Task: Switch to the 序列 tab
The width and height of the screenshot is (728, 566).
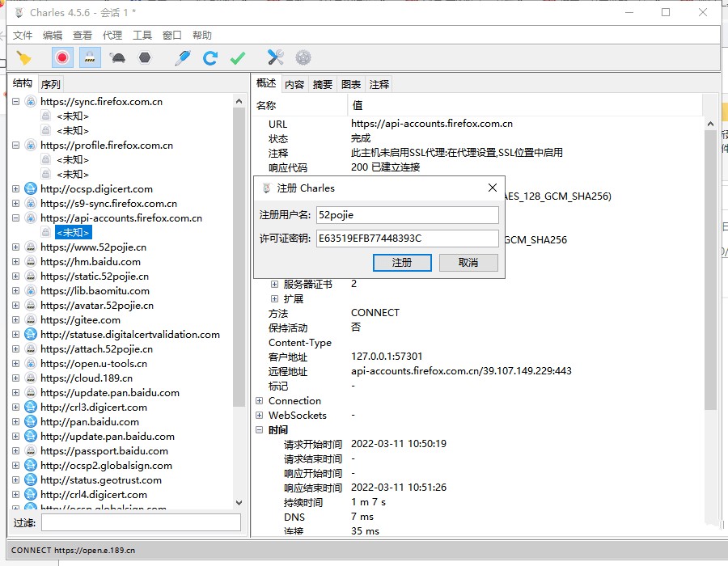Action: pos(51,84)
